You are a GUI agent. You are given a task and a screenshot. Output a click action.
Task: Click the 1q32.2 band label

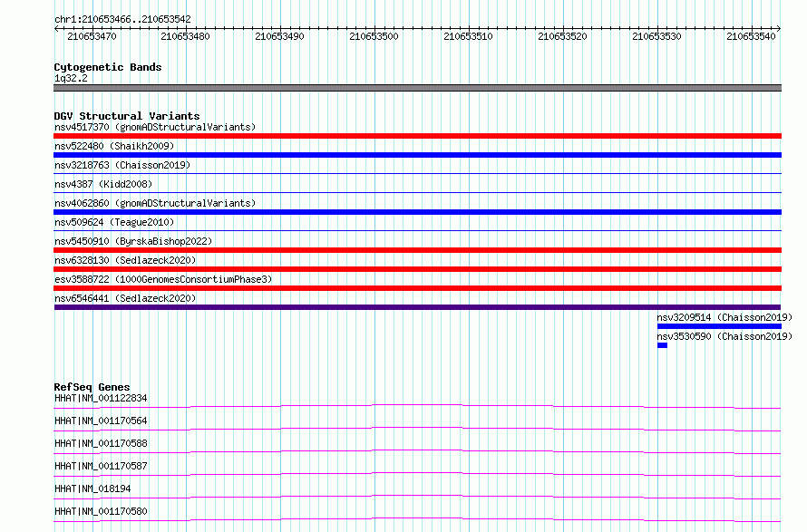(71, 78)
